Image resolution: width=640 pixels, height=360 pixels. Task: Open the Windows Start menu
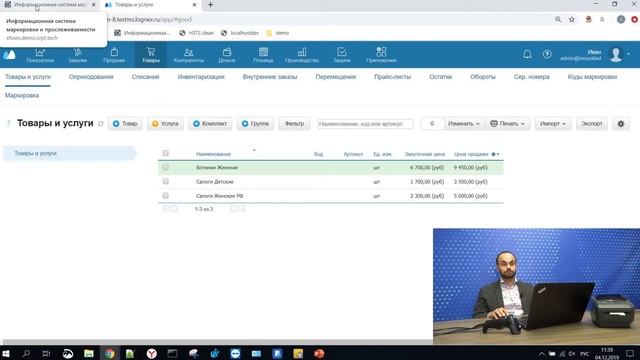point(6,353)
